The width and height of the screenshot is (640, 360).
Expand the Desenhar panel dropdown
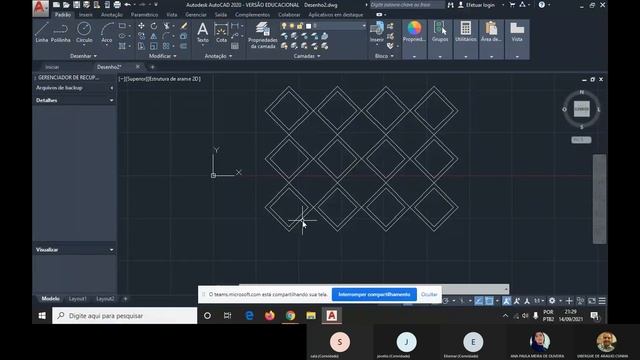pyautogui.click(x=84, y=56)
